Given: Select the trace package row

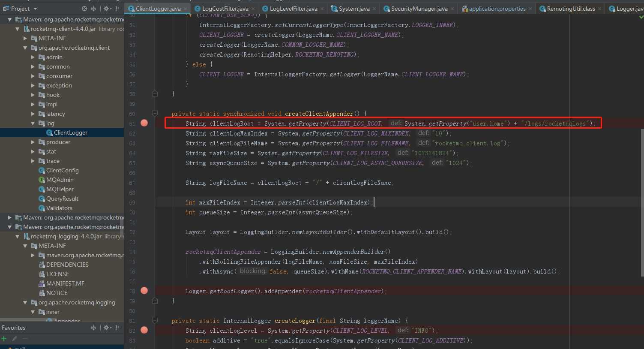Looking at the screenshot, I should [x=62, y=161].
